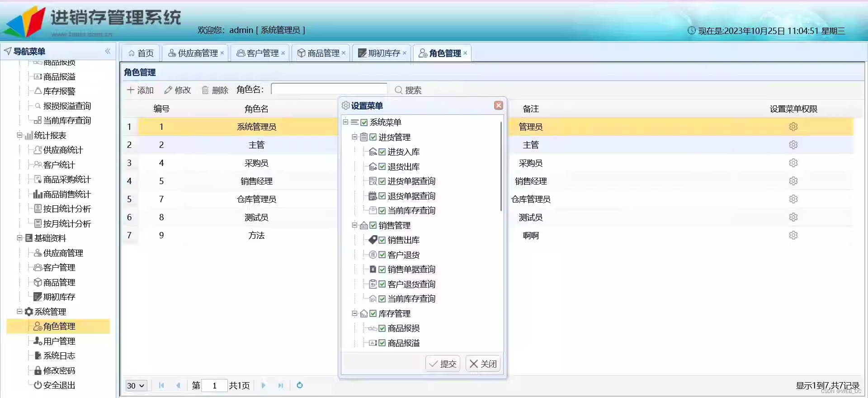This screenshot has height=398, width=868.
Task: Click gear icon in 测试员 row
Action: tap(793, 217)
